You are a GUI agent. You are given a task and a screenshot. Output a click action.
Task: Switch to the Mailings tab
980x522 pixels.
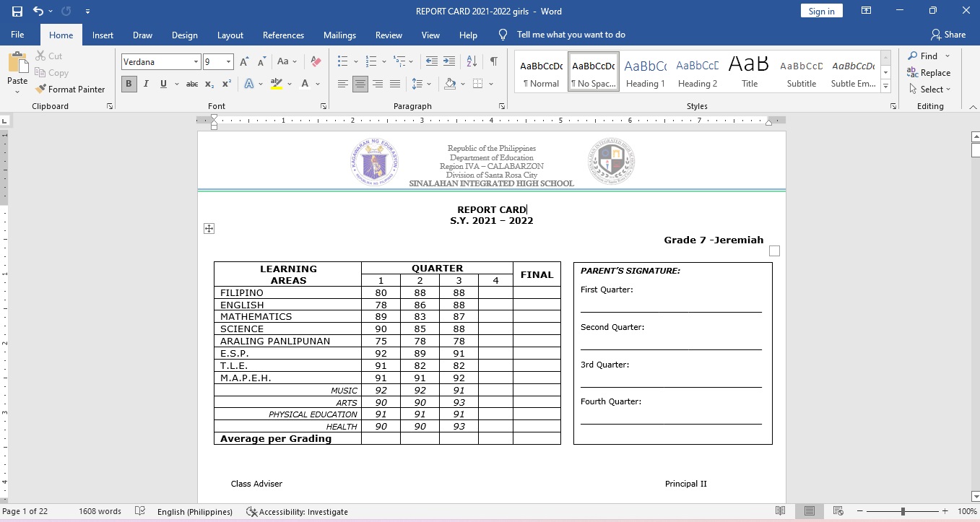(339, 35)
